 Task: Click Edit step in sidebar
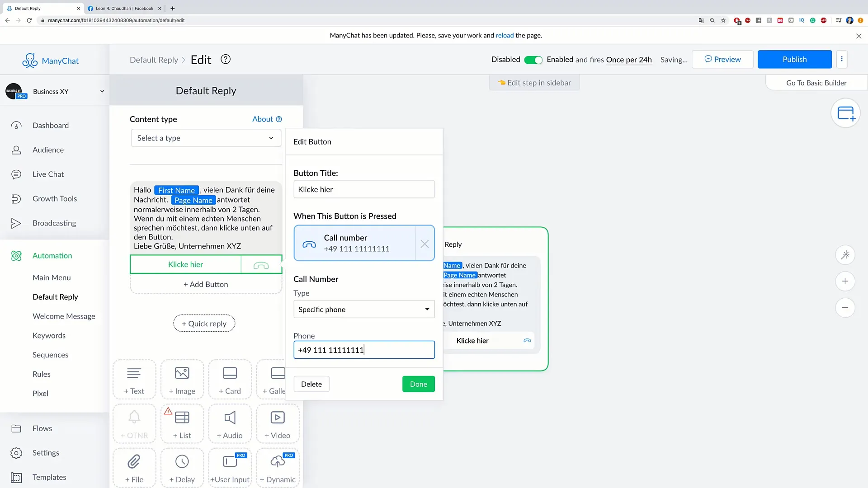point(534,83)
